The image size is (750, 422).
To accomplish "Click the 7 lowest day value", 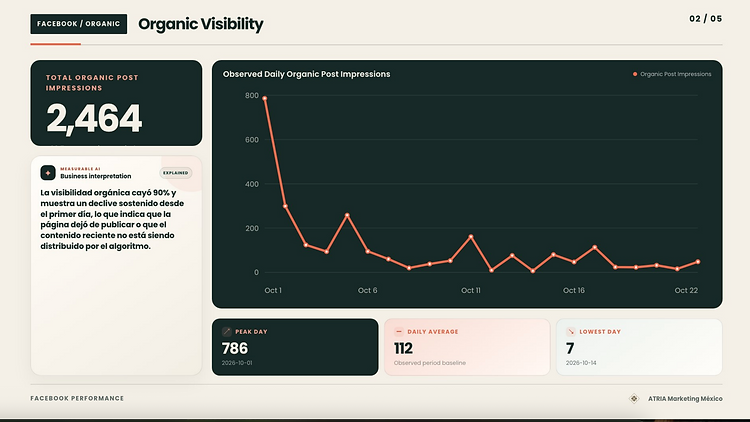I will click(570, 348).
